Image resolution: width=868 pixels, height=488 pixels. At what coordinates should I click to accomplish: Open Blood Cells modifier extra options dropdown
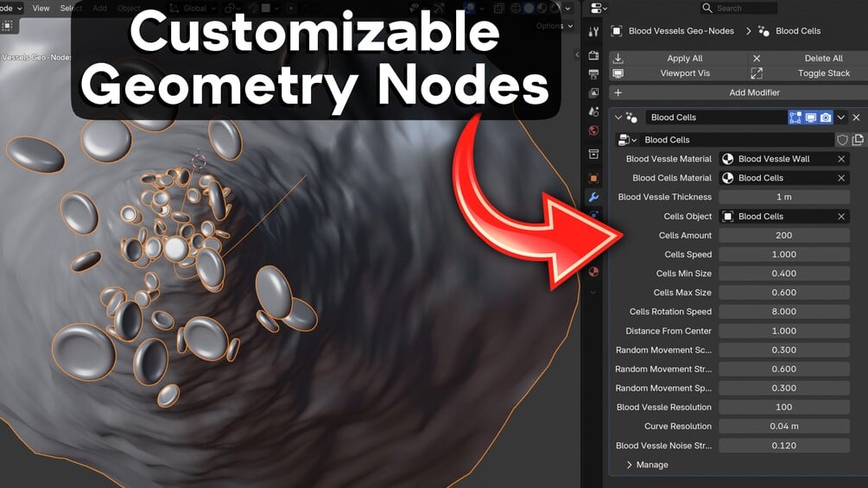coord(841,117)
